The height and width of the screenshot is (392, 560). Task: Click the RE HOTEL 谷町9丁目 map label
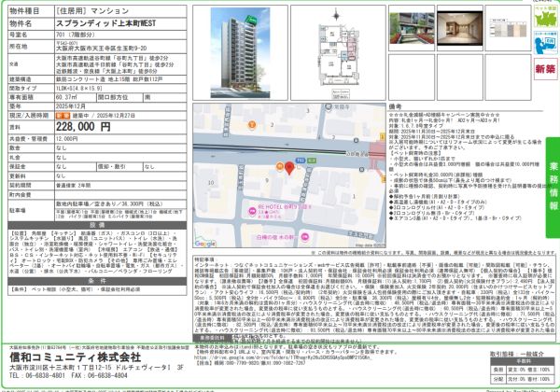(x=285, y=206)
